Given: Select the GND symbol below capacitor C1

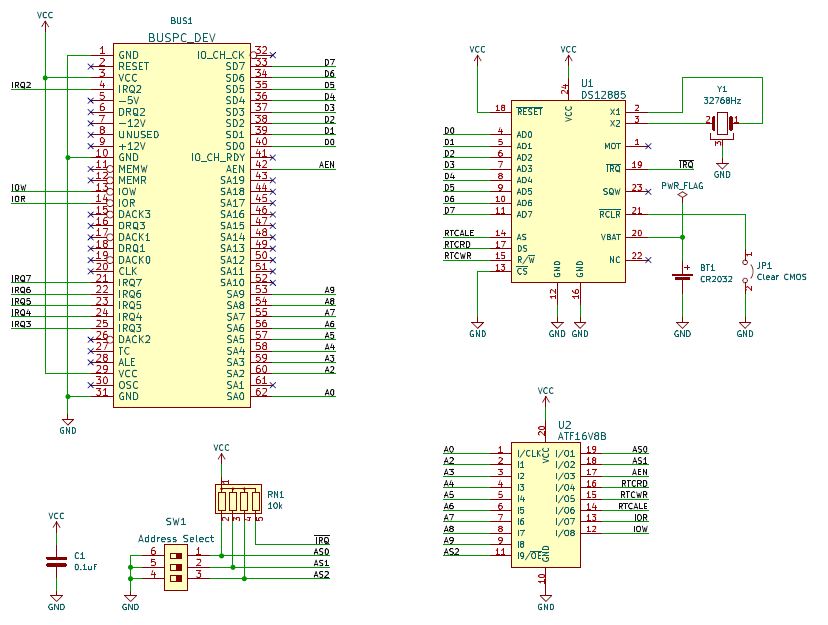Looking at the screenshot, I should [x=57, y=603].
